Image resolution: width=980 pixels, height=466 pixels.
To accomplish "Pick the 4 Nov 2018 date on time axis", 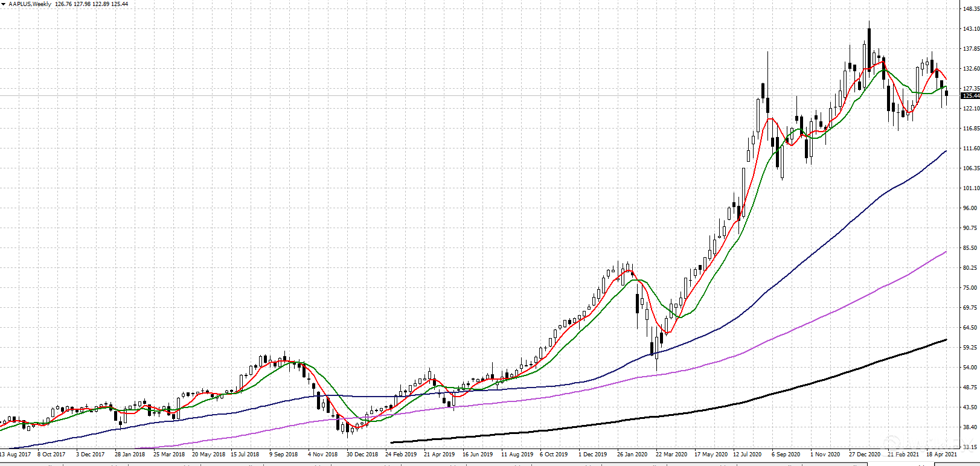I will 322,454.
